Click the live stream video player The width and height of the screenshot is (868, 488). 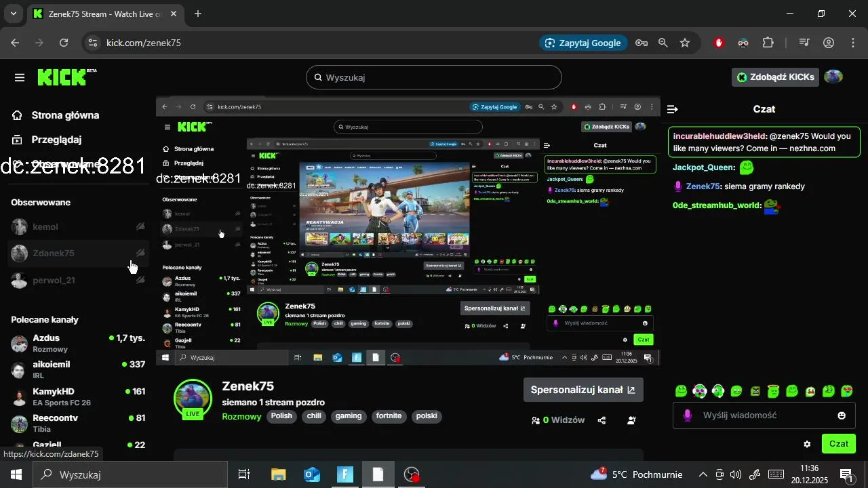[408, 231]
